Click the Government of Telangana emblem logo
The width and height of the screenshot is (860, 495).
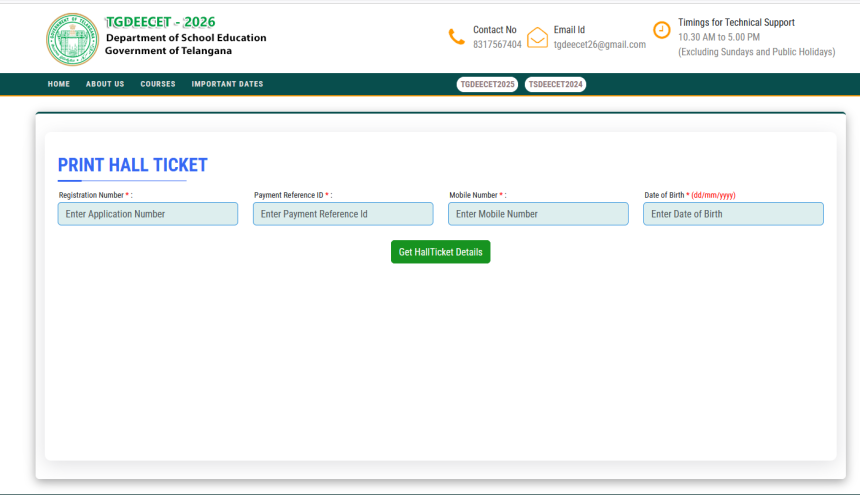[72, 39]
